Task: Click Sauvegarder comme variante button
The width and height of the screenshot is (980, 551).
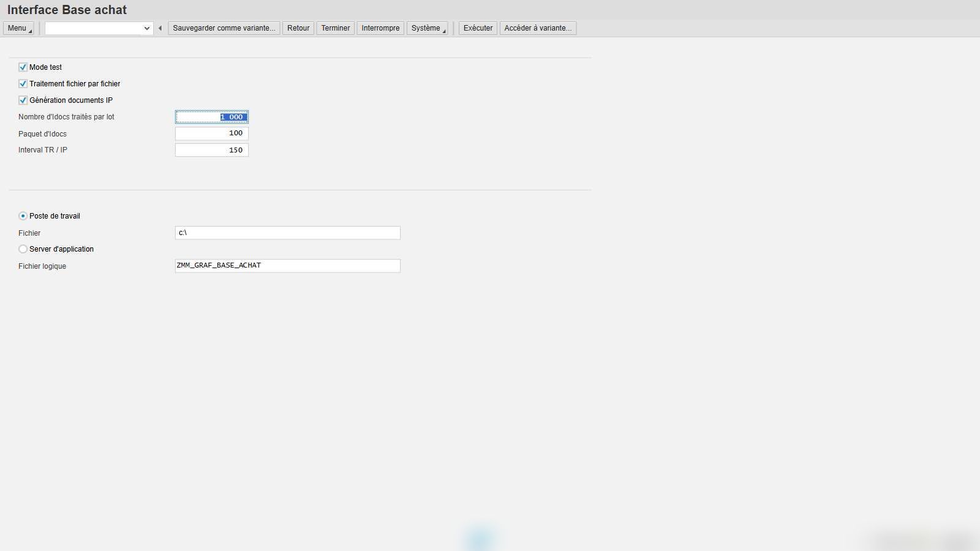Action: (224, 28)
